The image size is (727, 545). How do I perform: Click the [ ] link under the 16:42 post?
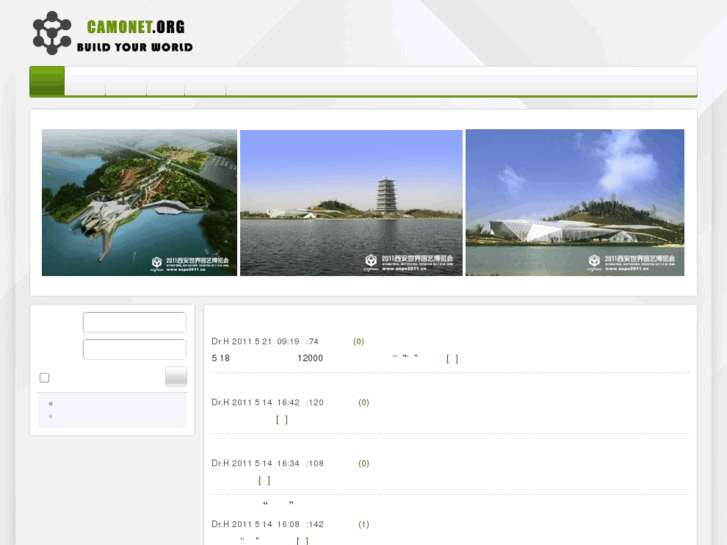[x=282, y=419]
